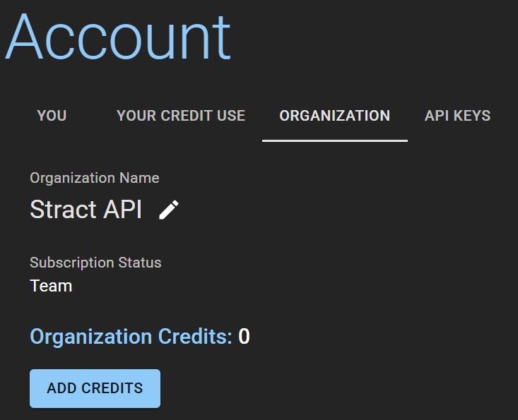
Task: Select the ORGANIZATION tab
Action: pyautogui.click(x=335, y=116)
